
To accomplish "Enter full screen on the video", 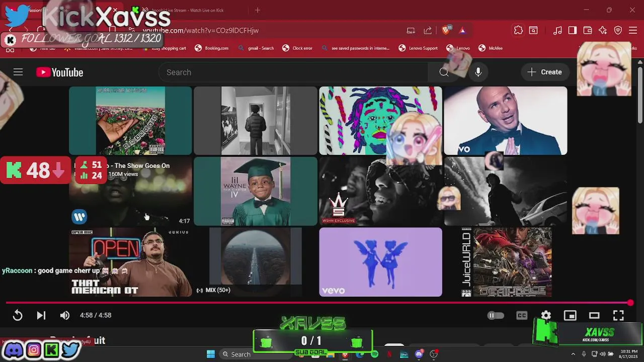I will pos(618,315).
